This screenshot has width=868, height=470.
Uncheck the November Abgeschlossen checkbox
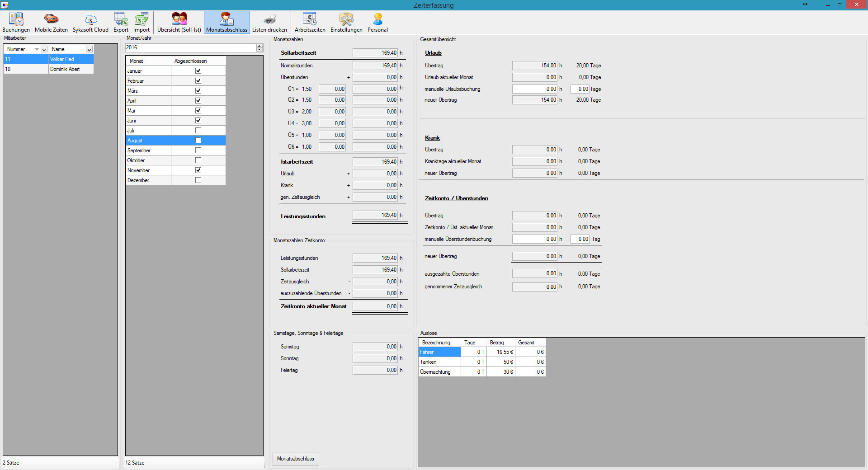[198, 170]
